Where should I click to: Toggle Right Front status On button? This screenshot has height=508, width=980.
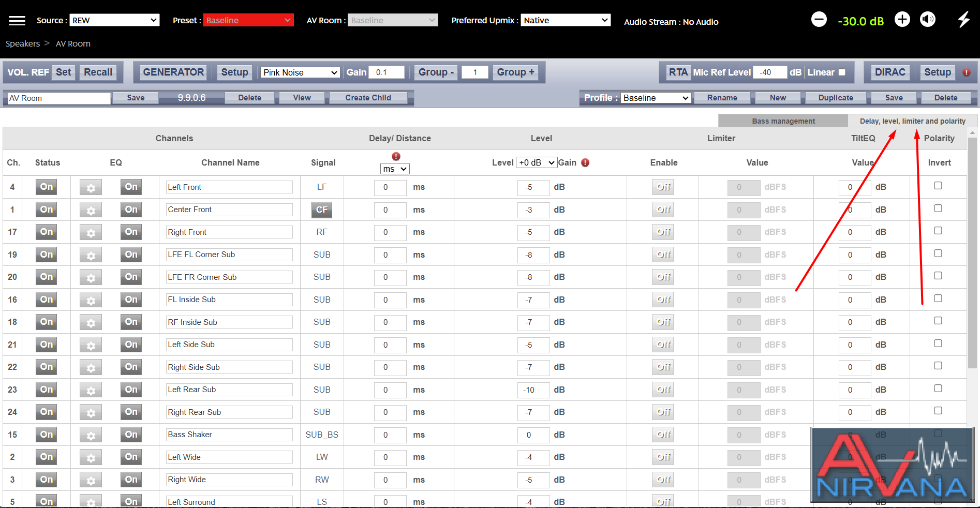coord(46,232)
